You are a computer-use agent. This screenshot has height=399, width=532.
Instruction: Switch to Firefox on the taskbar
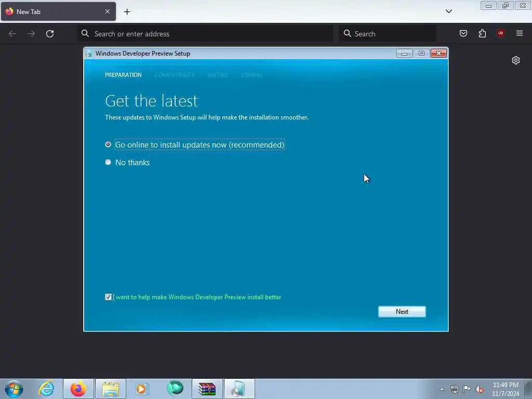(x=78, y=389)
